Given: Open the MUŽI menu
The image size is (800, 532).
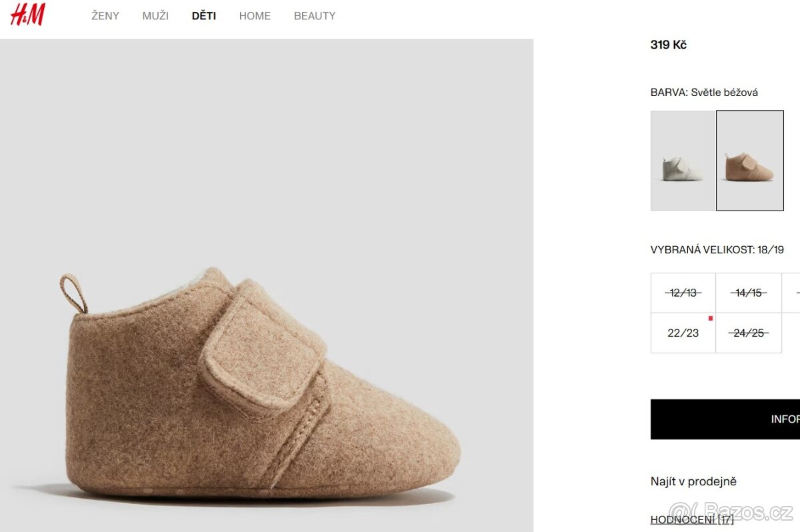Looking at the screenshot, I should pyautogui.click(x=155, y=16).
